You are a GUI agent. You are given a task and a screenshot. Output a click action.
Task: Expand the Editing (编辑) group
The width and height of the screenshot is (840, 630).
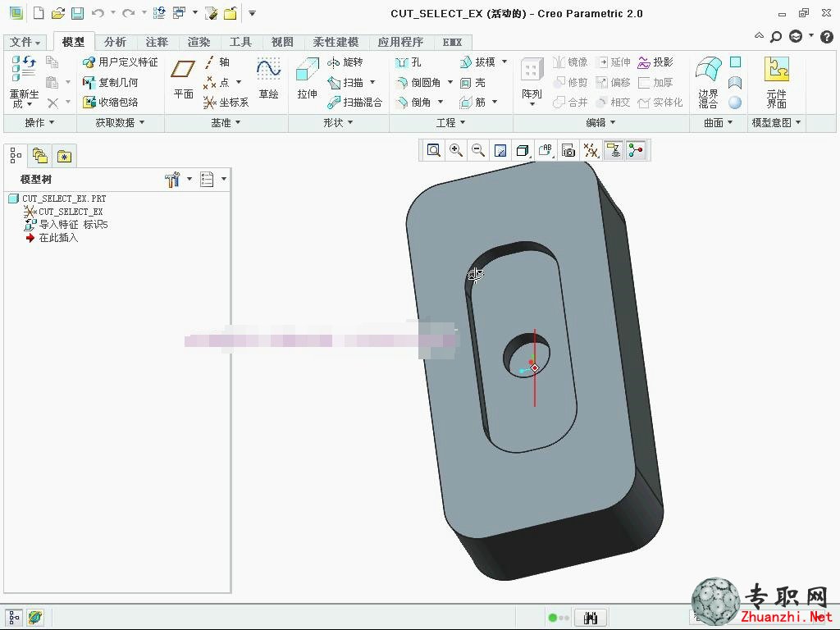click(x=600, y=123)
